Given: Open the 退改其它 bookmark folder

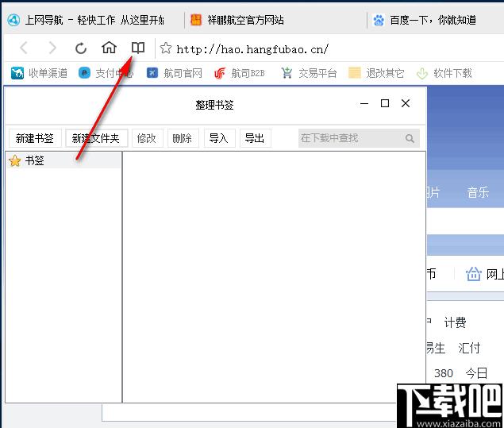Looking at the screenshot, I should [x=376, y=73].
